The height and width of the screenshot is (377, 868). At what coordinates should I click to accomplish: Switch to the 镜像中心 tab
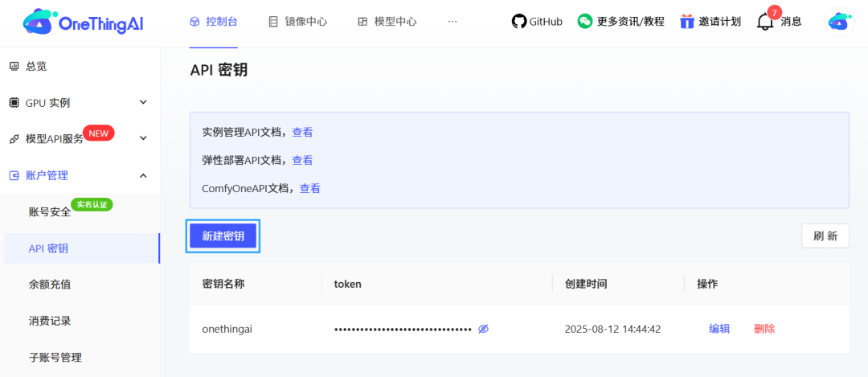297,22
